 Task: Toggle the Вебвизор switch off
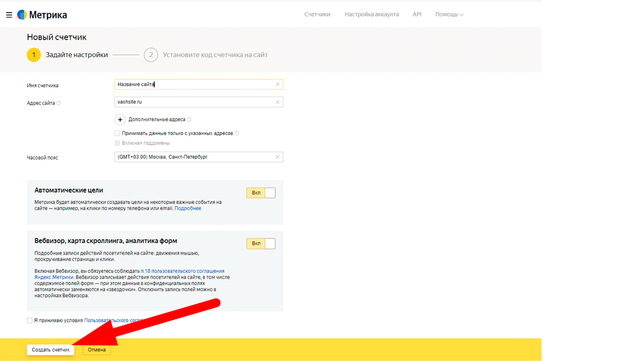tap(261, 244)
